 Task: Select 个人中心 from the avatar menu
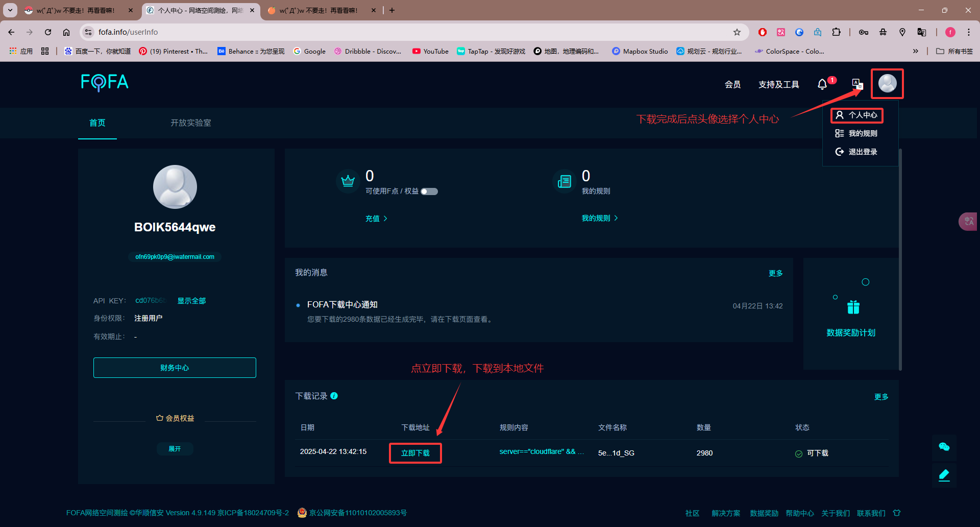(857, 115)
